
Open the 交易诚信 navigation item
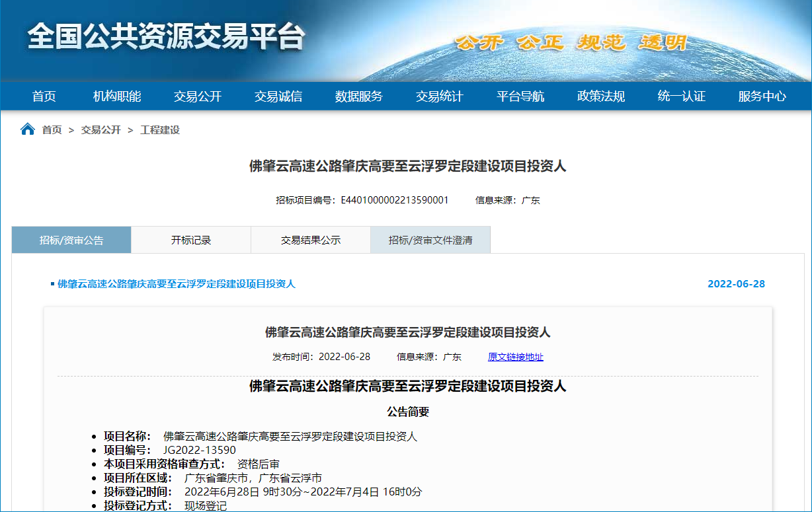(278, 96)
